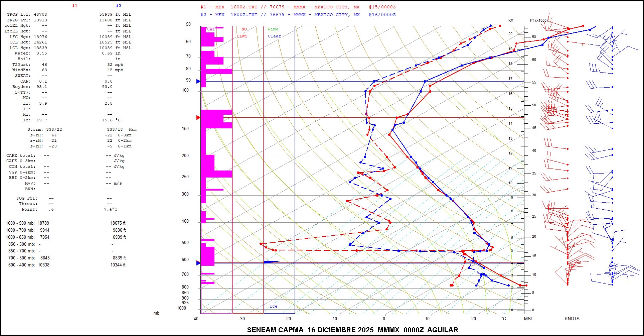This screenshot has height=336, width=644.
Task: Click the Ice label at chart bottom
Action: click(273, 306)
